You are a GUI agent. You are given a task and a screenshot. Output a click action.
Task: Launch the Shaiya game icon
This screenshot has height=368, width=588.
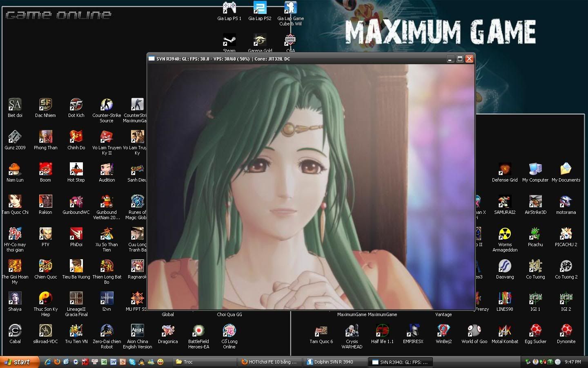click(x=15, y=298)
